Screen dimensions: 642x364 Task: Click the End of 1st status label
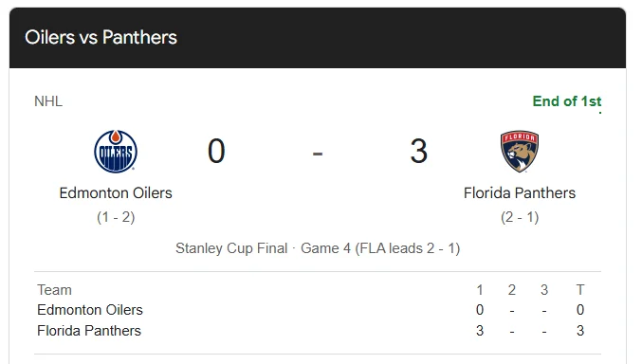point(567,101)
